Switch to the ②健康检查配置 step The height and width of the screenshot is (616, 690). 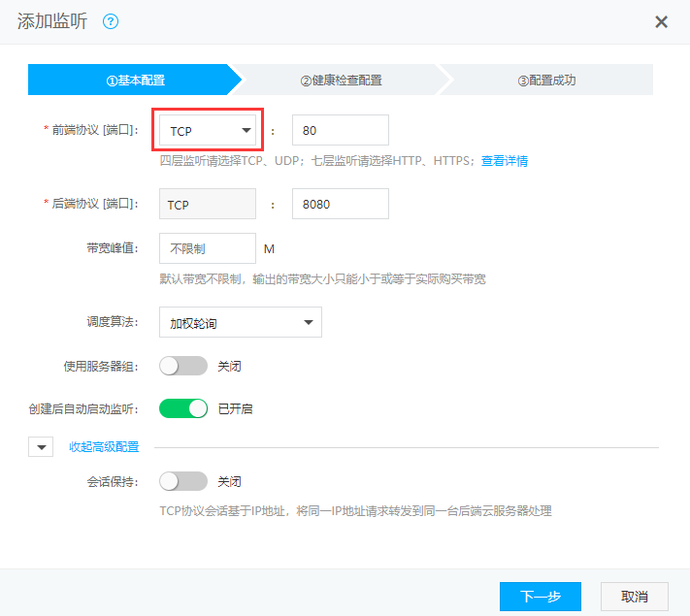click(x=341, y=80)
